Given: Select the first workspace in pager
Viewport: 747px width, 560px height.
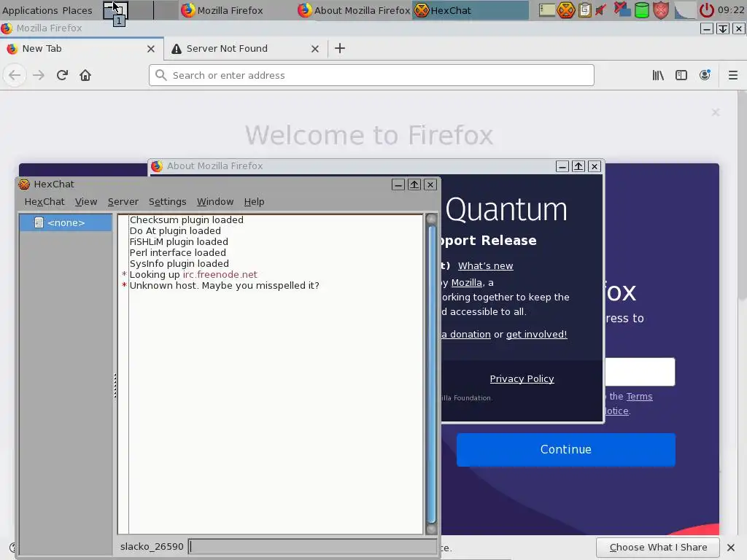Looking at the screenshot, I should click(116, 10).
